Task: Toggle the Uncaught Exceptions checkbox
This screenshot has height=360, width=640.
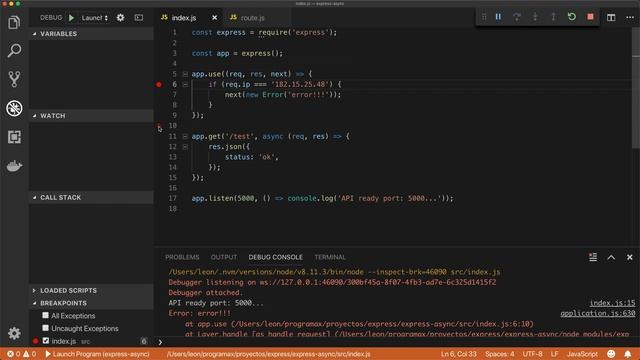Action: pos(45,328)
